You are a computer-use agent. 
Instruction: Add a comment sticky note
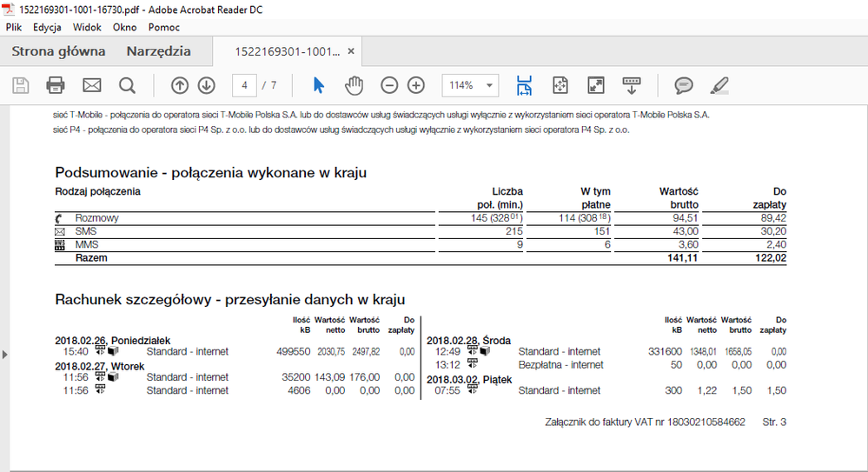tap(684, 85)
